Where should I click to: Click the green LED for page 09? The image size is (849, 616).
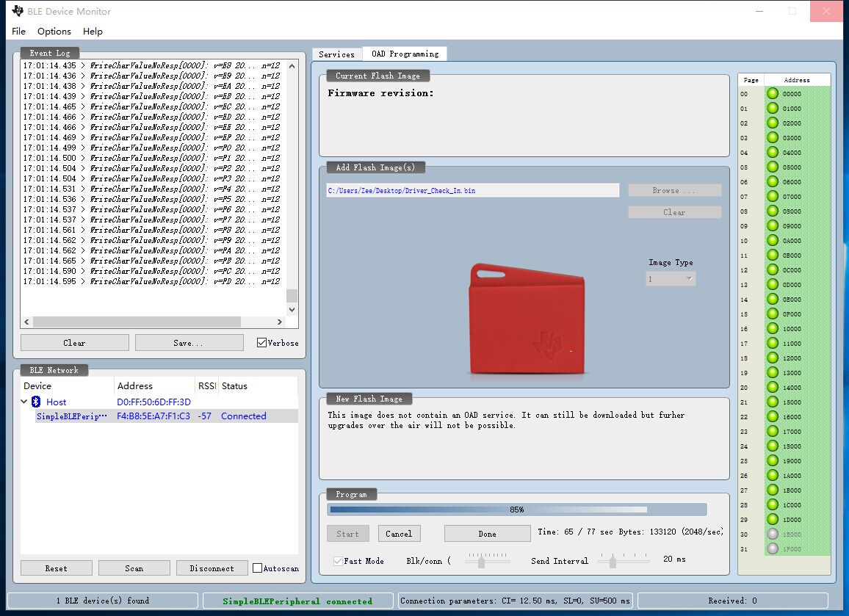pos(773,225)
